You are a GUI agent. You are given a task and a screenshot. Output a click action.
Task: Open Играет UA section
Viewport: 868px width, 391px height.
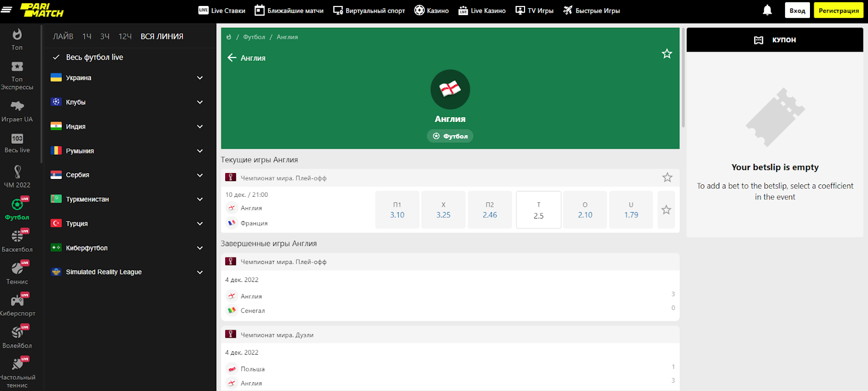(17, 112)
